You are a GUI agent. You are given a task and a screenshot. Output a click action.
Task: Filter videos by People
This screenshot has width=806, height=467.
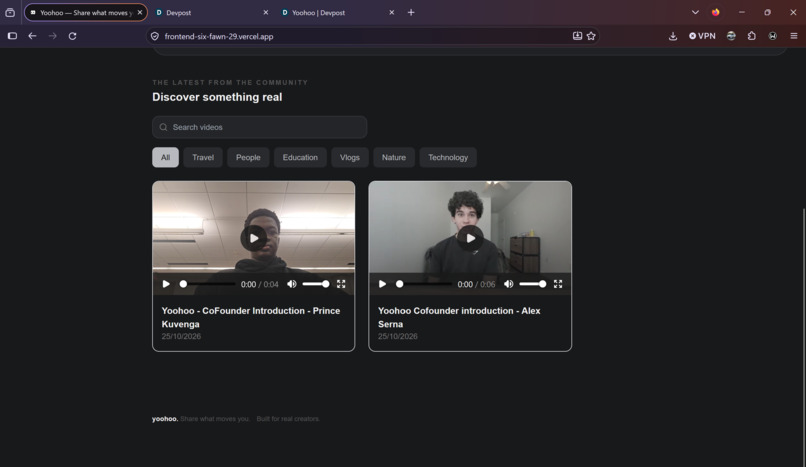[248, 157]
